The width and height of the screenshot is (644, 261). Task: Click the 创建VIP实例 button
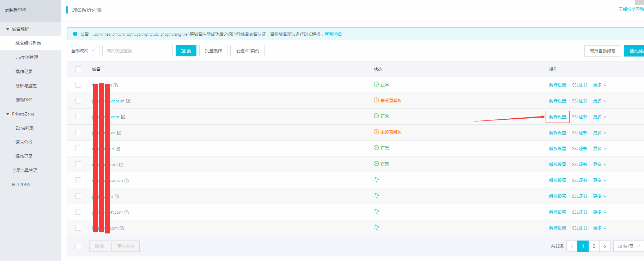pyautogui.click(x=248, y=51)
